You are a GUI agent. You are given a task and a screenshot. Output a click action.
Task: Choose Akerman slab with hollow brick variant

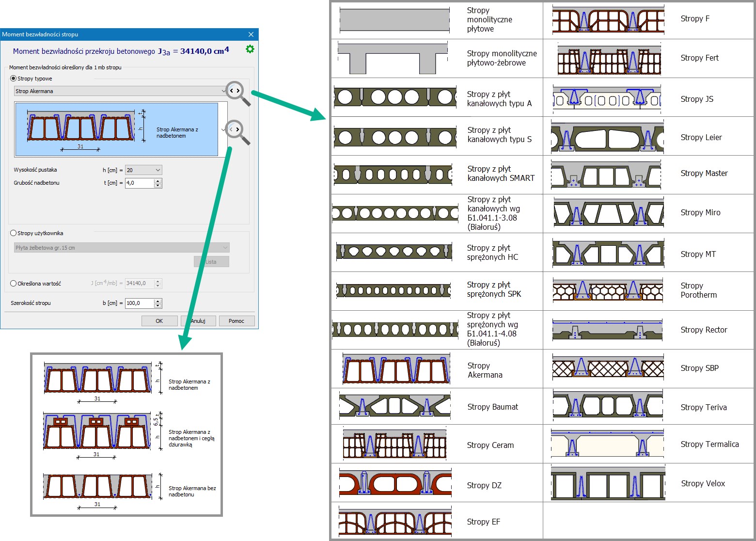(97, 431)
